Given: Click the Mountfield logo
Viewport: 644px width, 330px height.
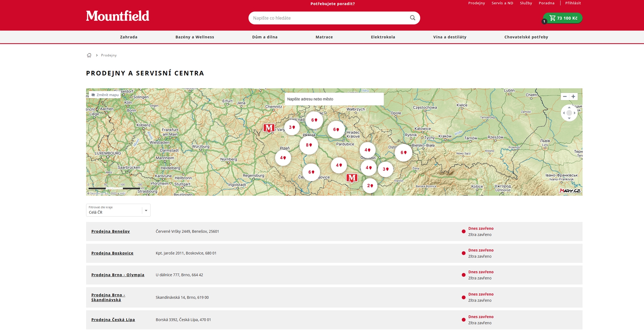Looking at the screenshot, I should 117,16.
